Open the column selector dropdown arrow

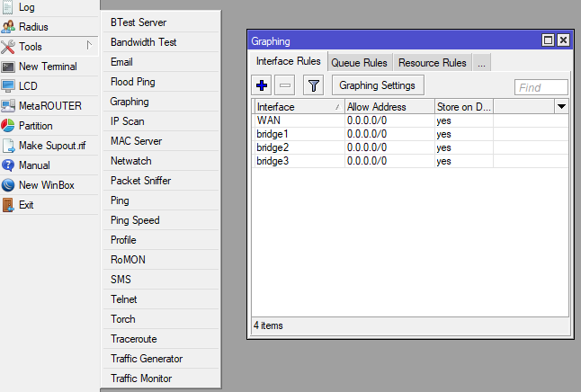pyautogui.click(x=562, y=107)
